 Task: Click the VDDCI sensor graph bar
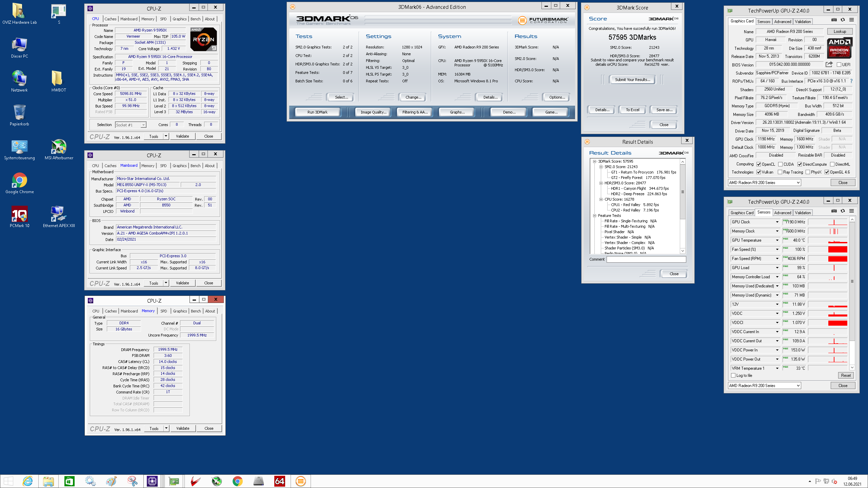[828, 323]
